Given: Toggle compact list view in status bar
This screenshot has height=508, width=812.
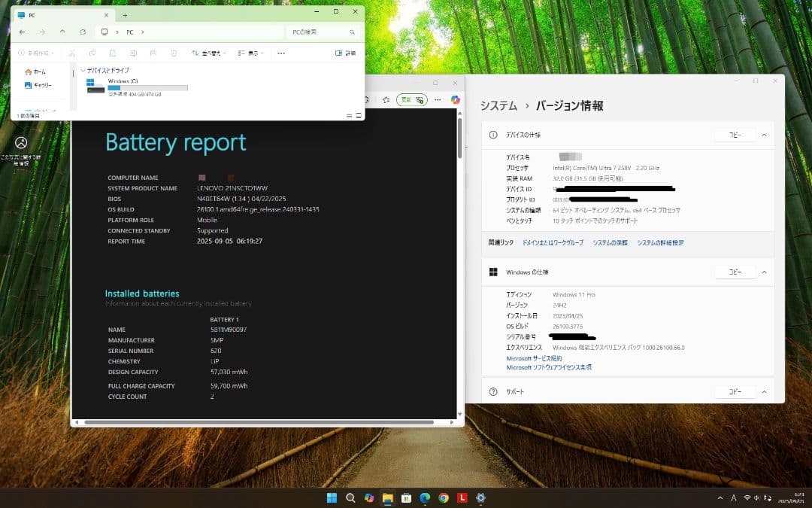Looking at the screenshot, I should [349, 114].
